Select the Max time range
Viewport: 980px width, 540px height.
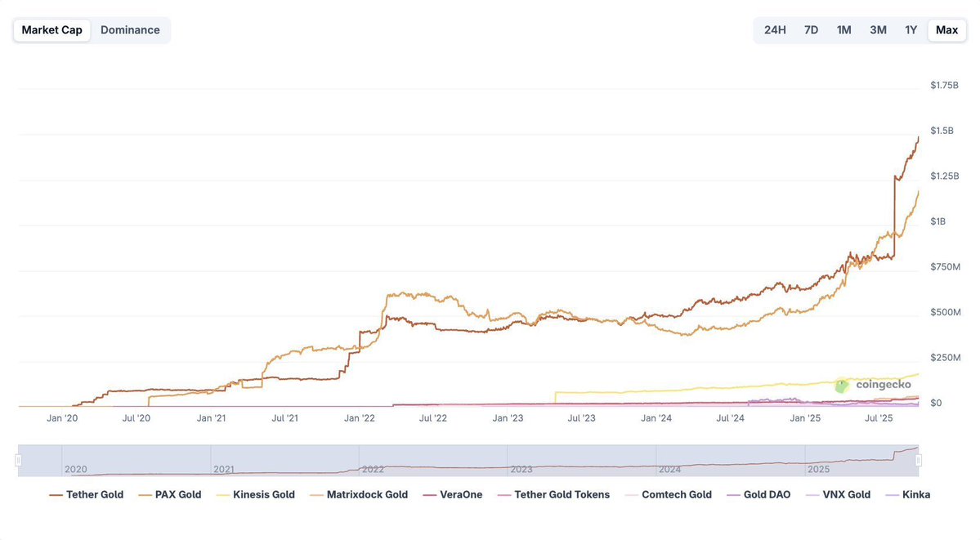[946, 30]
